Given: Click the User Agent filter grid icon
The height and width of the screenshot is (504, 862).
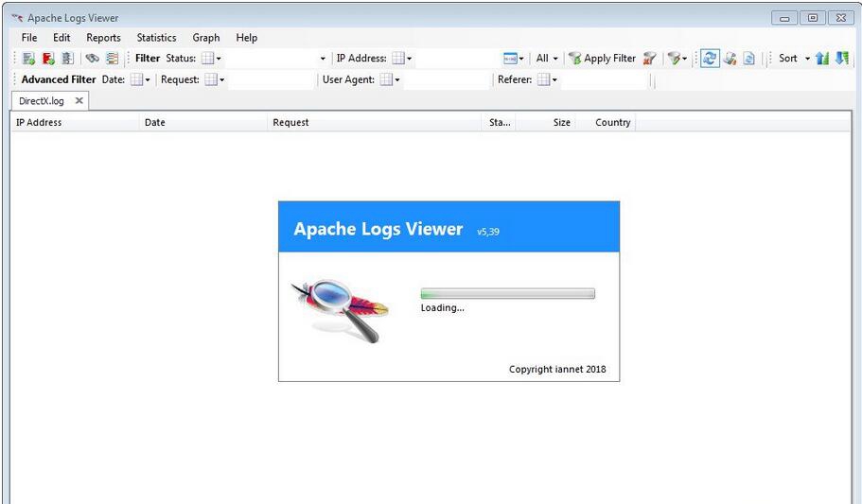Looking at the screenshot, I should (x=386, y=79).
